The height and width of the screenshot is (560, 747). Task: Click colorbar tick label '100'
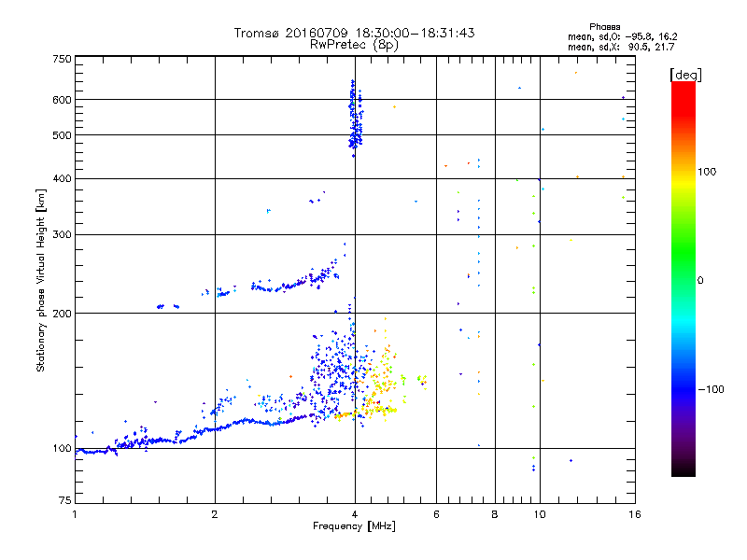pos(707,172)
